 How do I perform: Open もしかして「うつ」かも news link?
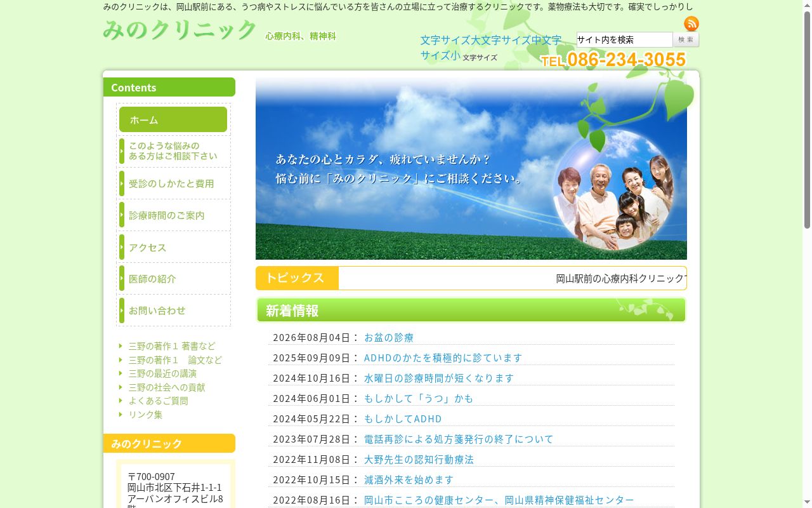point(419,398)
